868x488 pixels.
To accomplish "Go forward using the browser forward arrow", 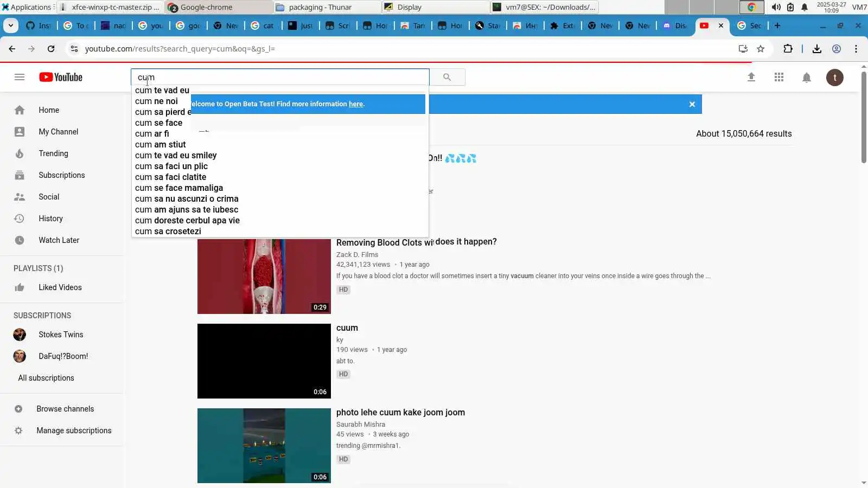I will [x=31, y=49].
